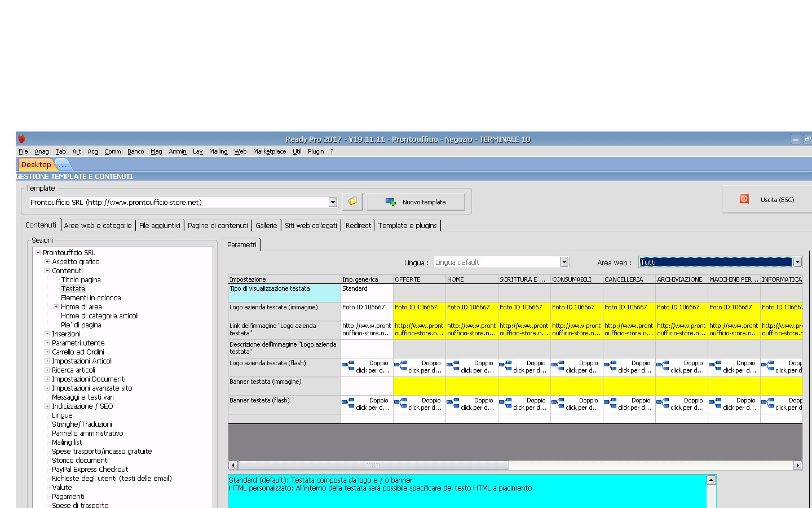Click flash icon in Banner testata flash row, CONSUMABILI column
Screen dimensions: 812x508
click(x=558, y=404)
